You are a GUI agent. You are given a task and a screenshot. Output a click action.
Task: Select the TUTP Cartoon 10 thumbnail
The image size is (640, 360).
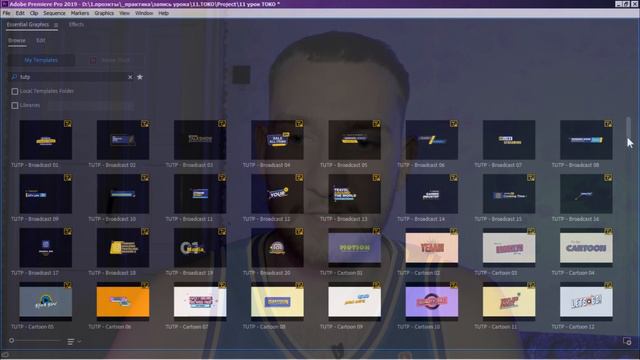point(431,301)
